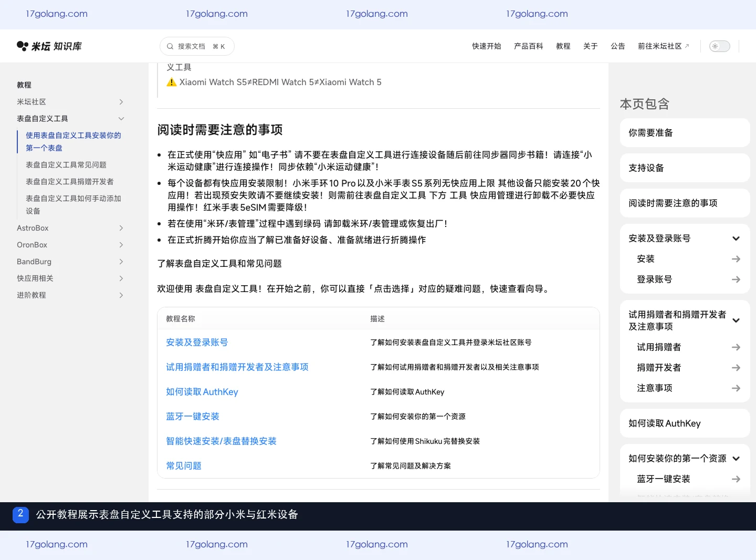This screenshot has width=756, height=560.
Task: Click arrow icon beside 试用捐赠者 outline entry
Action: (736, 347)
